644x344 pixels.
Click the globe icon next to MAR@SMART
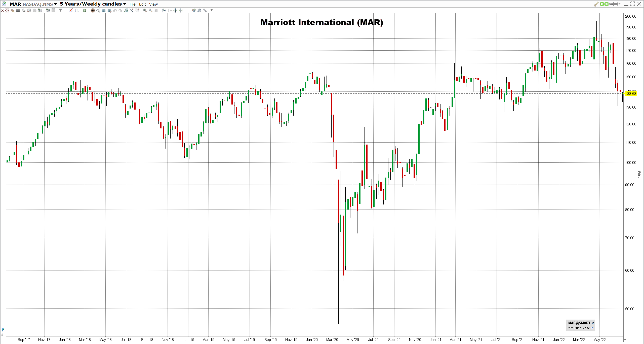click(x=593, y=323)
